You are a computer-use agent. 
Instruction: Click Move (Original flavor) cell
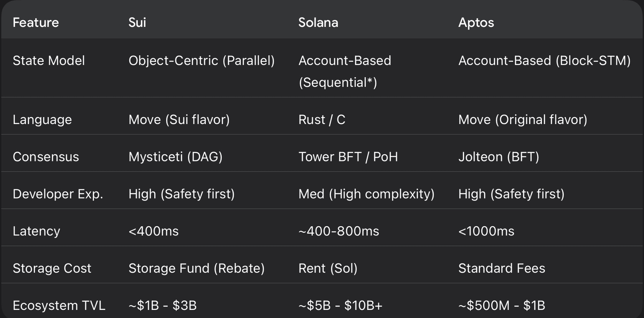522,119
